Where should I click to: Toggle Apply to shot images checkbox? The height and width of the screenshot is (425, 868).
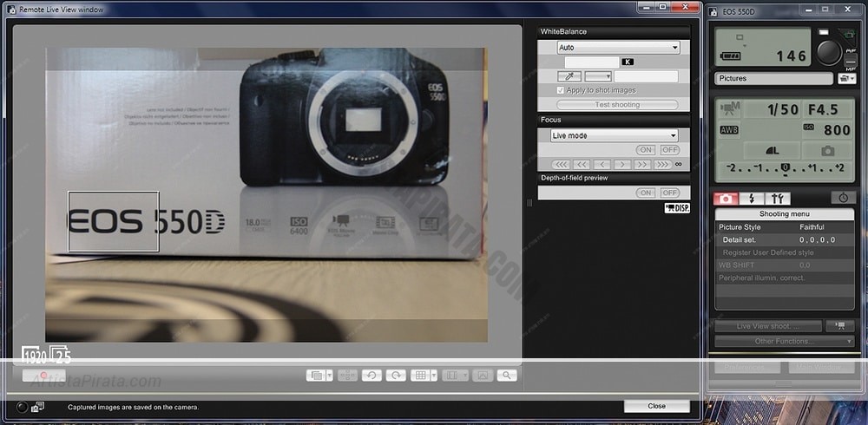pyautogui.click(x=561, y=90)
